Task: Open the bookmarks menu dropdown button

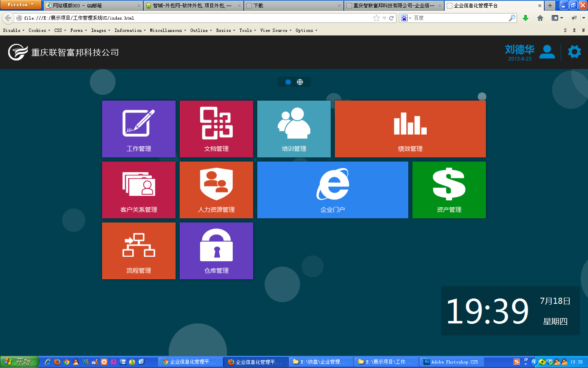Action: pos(557,18)
